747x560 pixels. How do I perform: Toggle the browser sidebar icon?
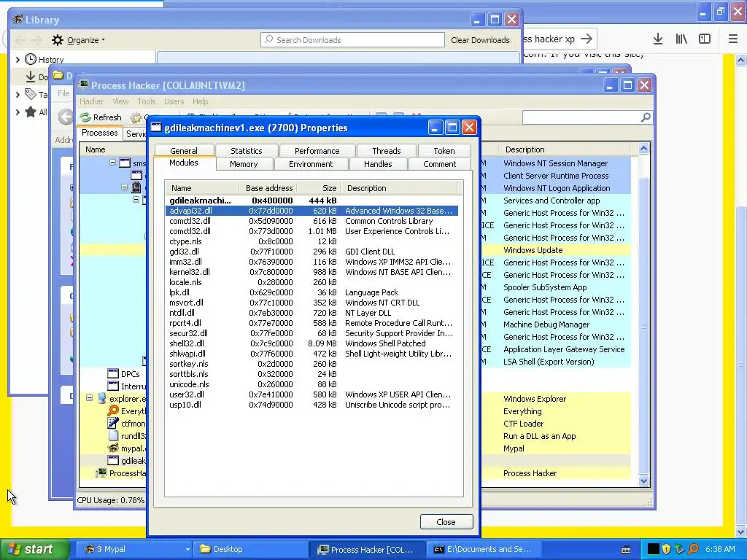(705, 39)
